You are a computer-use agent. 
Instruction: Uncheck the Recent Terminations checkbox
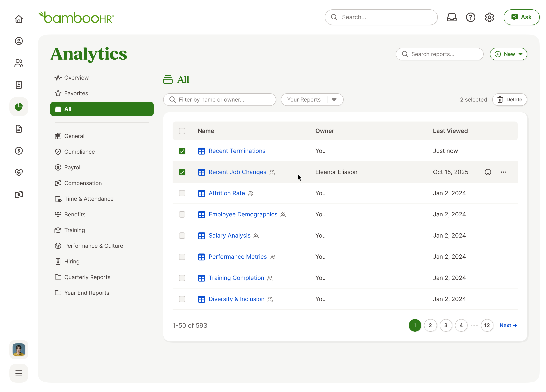click(x=182, y=151)
